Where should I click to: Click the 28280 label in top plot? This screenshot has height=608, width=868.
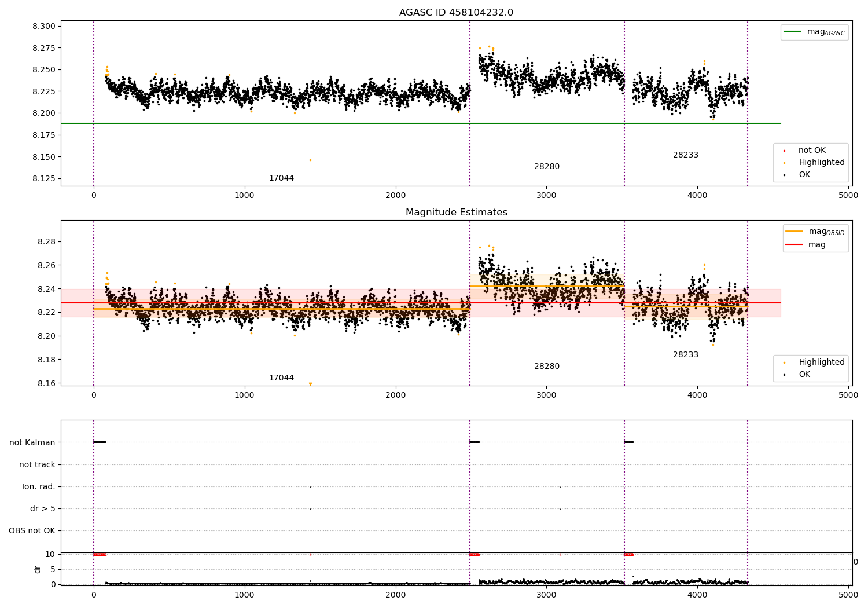click(x=547, y=167)
